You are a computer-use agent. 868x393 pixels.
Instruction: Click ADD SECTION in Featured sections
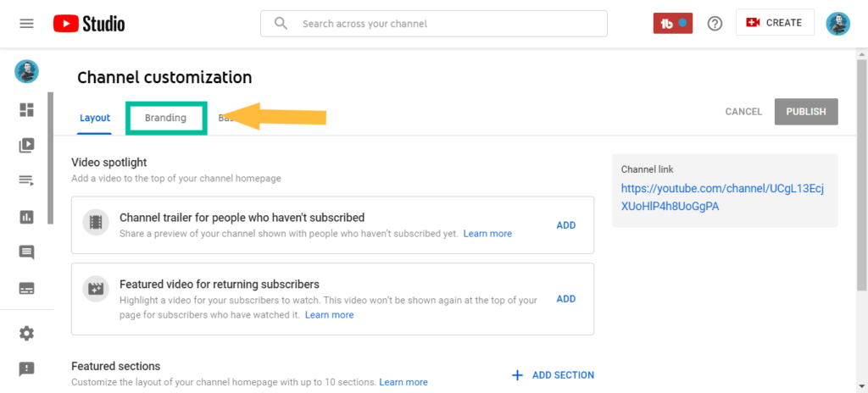(x=553, y=375)
